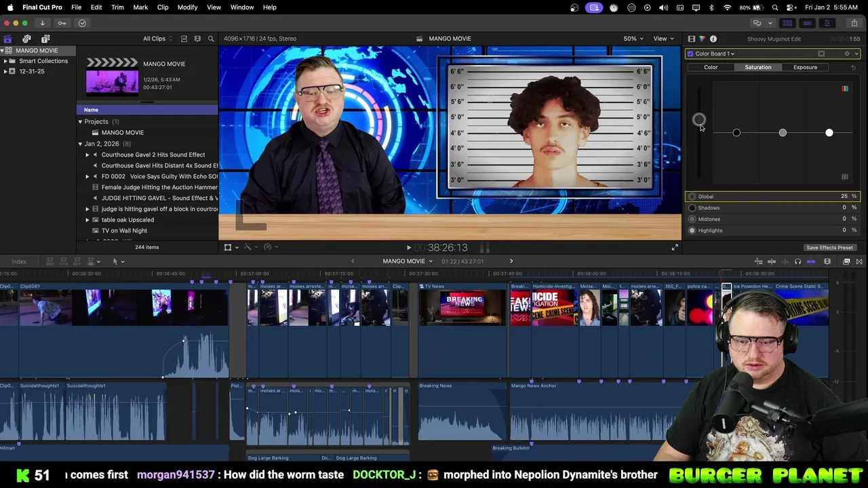Open the viewer View options dropdown
The image size is (868, 488).
click(663, 39)
